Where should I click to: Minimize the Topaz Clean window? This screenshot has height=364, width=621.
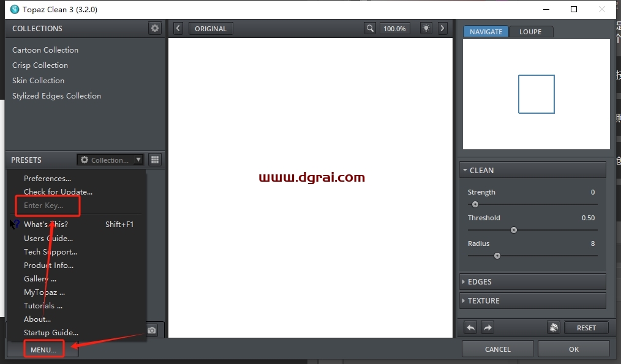click(546, 9)
